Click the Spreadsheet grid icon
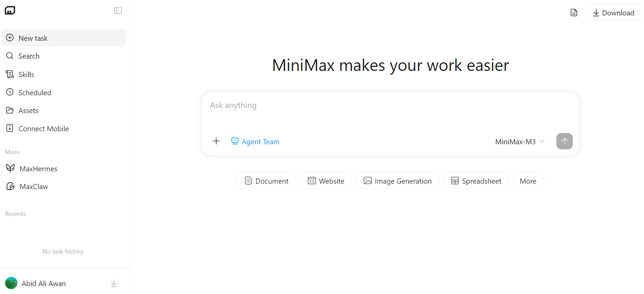 [x=455, y=181]
